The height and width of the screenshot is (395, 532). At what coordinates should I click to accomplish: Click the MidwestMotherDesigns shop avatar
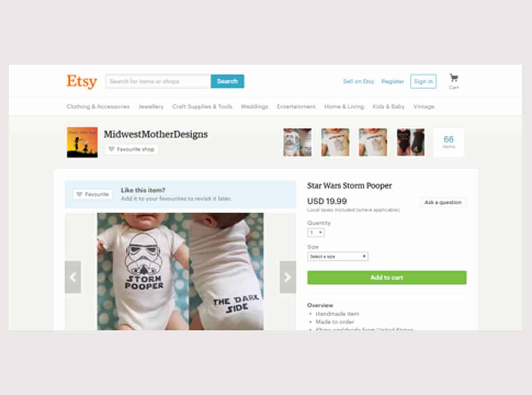[82, 142]
